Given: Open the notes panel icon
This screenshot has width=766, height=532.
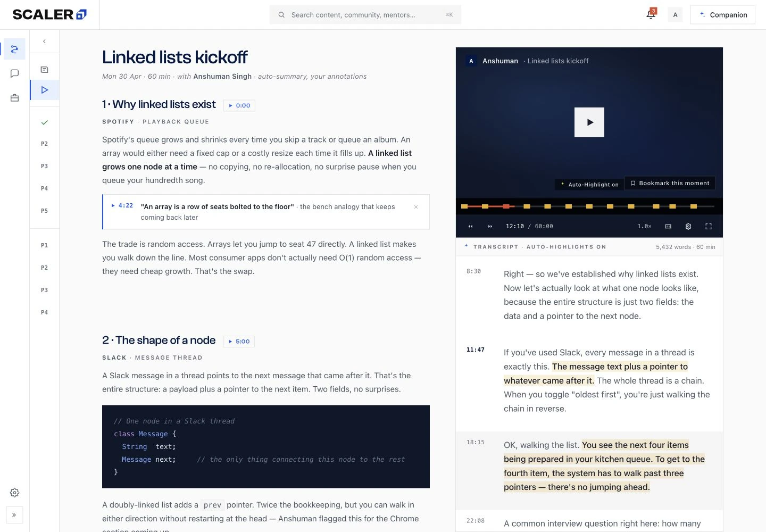Looking at the screenshot, I should coord(45,70).
